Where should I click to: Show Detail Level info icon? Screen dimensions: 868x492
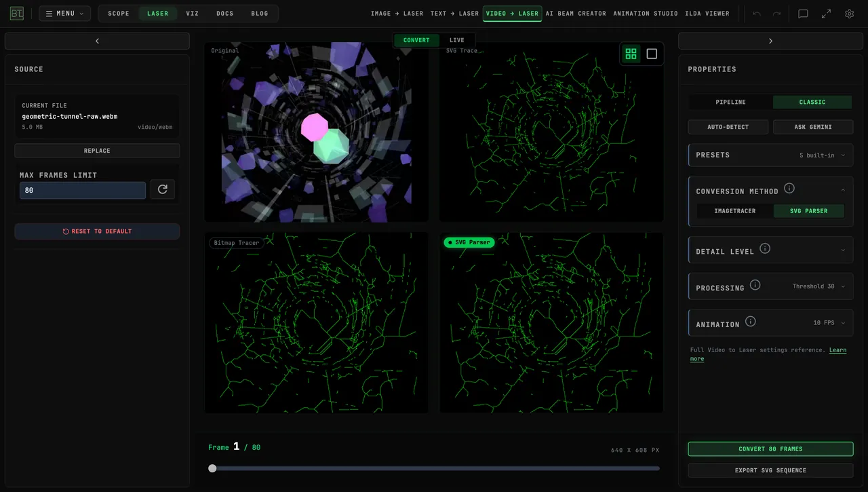[765, 248]
